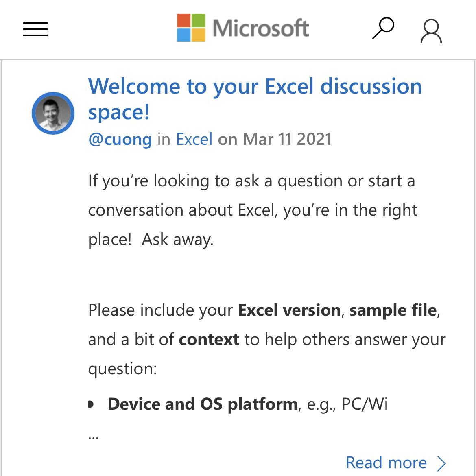Viewport: 476px width, 476px height.
Task: Click the bold "Excel version" text
Action: tap(289, 310)
